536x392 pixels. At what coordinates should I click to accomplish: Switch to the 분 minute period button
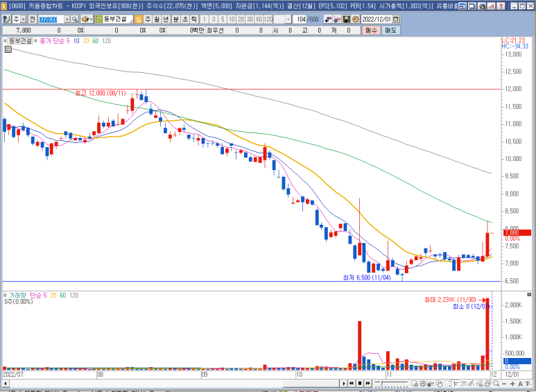pyautogui.click(x=175, y=19)
